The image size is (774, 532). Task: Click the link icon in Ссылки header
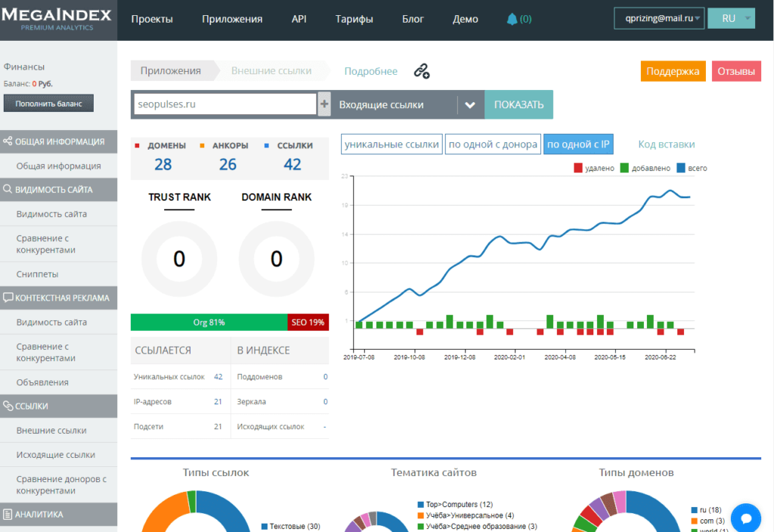tap(8, 406)
